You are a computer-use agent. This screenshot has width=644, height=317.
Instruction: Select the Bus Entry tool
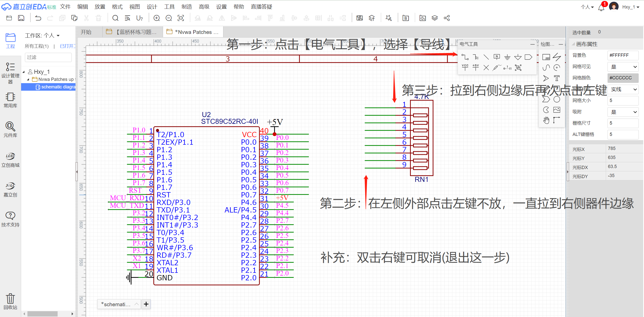(x=486, y=57)
